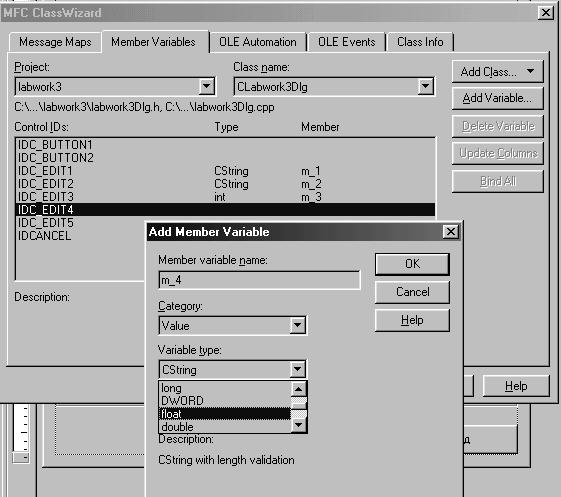Viewport: 561px width, 497px height.
Task: Click the int type cell of IDC_EDIT3
Action: 220,197
